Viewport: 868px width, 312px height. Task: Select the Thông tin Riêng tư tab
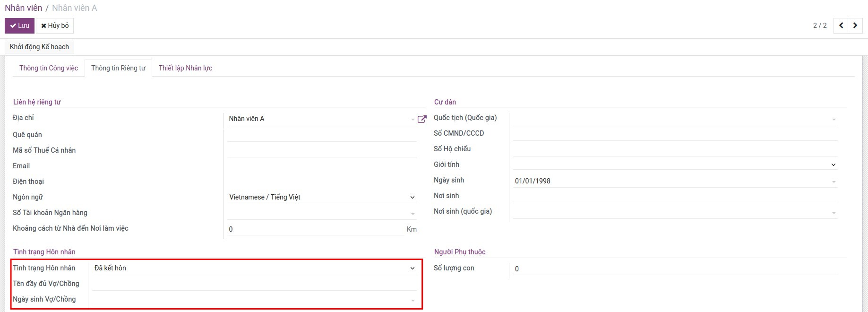(118, 68)
